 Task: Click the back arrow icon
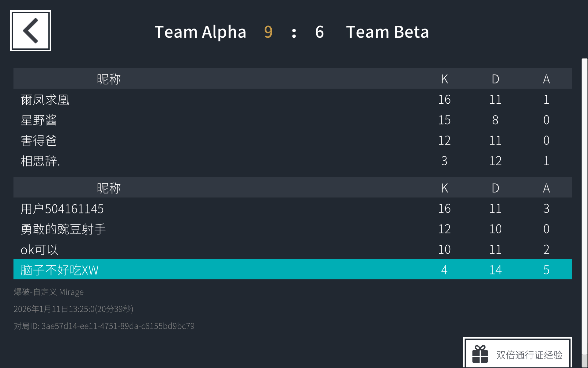tap(31, 31)
